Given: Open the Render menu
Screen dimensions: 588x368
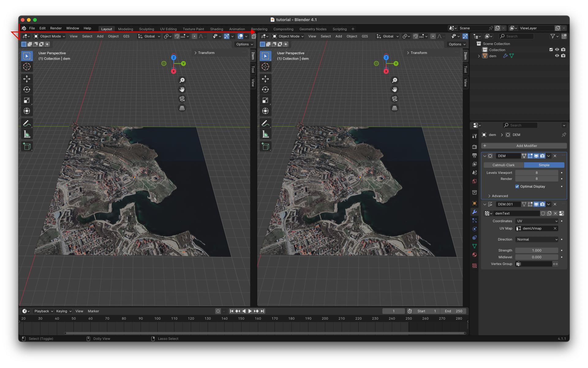Looking at the screenshot, I should pos(56,28).
